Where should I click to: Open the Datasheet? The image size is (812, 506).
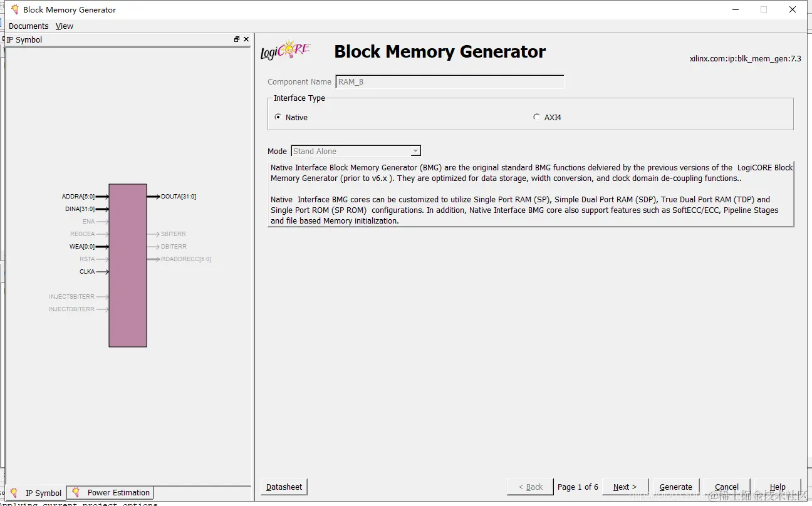(x=284, y=487)
